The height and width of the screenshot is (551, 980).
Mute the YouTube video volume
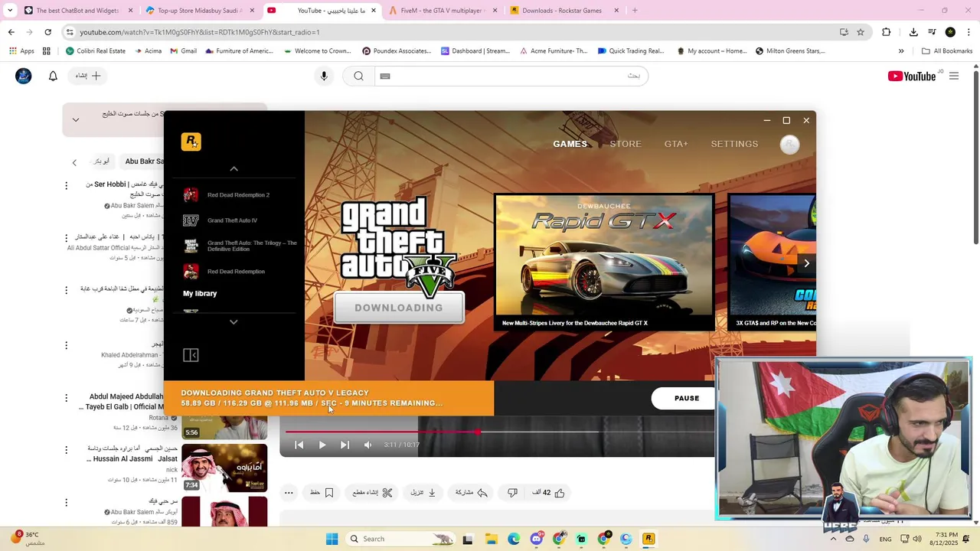coord(367,445)
